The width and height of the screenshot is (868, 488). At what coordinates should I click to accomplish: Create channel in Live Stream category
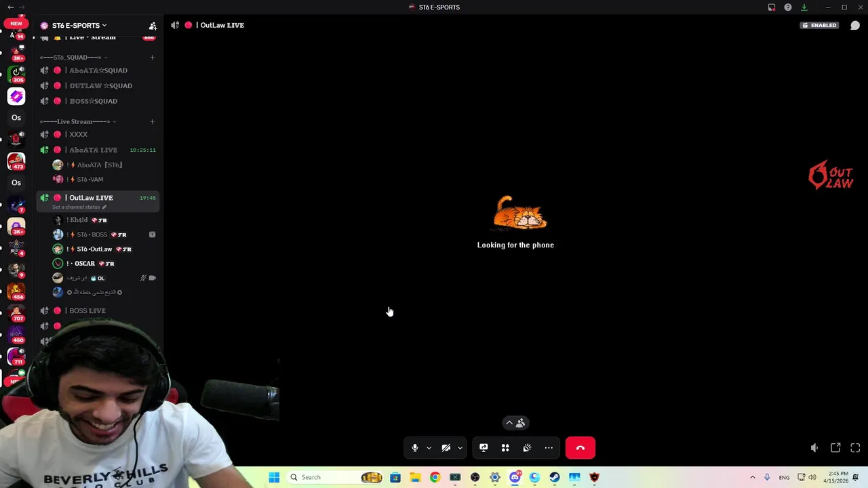coord(152,122)
